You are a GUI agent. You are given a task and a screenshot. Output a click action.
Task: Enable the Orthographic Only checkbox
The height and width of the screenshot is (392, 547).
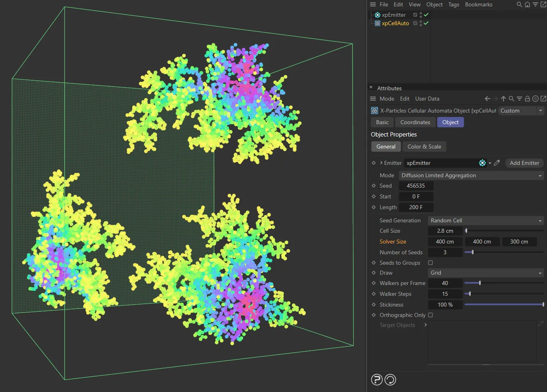[430, 315]
